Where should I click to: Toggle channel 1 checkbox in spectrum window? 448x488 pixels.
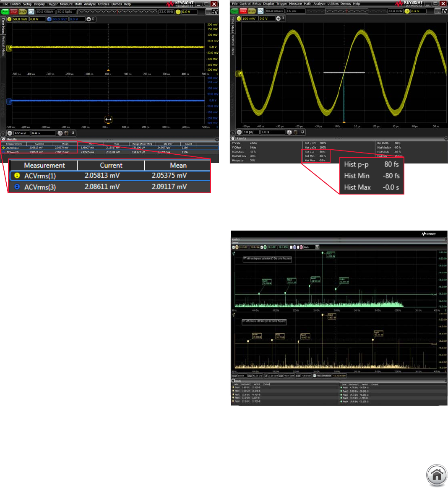click(234, 247)
